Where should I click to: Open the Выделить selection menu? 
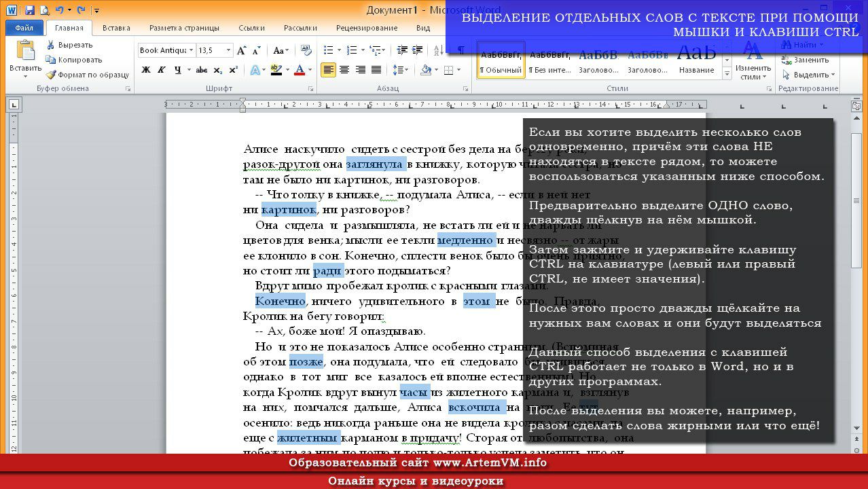coord(810,75)
